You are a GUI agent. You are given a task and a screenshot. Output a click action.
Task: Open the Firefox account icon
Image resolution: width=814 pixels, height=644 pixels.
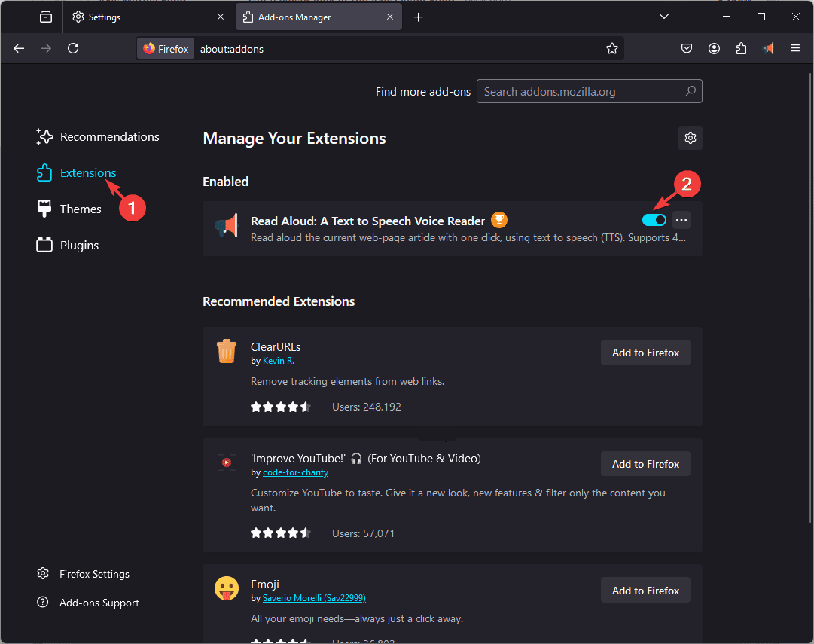tap(715, 49)
